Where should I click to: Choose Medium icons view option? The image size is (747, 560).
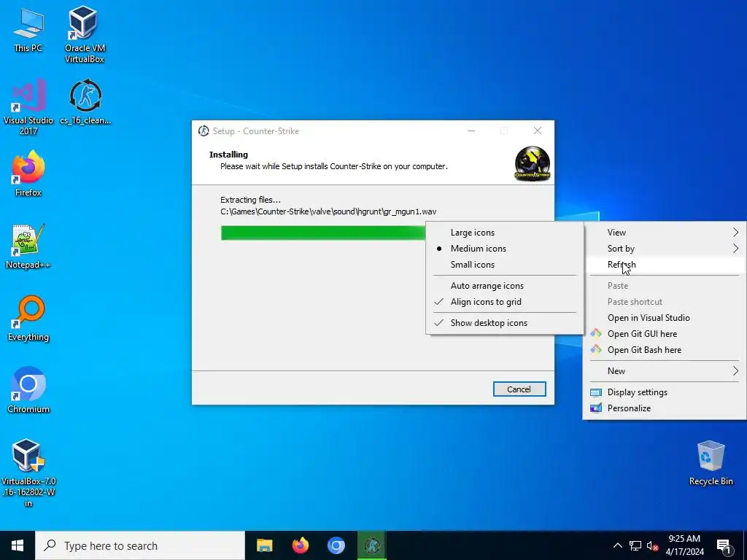tap(505, 249)
